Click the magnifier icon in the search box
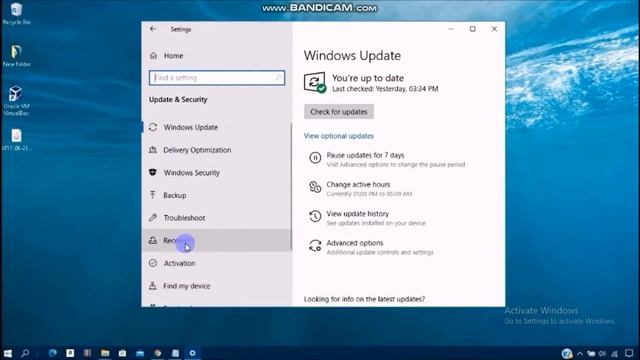This screenshot has width=640, height=360. [x=278, y=78]
